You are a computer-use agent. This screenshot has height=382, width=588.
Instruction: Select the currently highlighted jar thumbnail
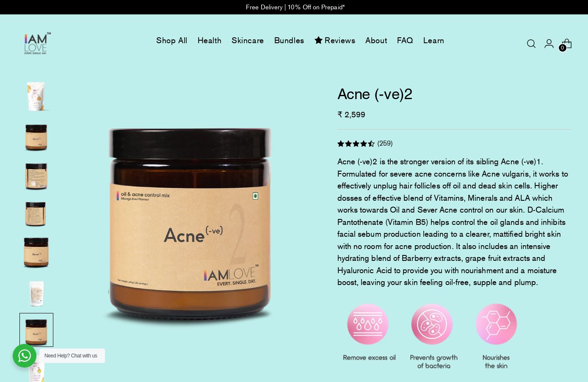tap(36, 330)
